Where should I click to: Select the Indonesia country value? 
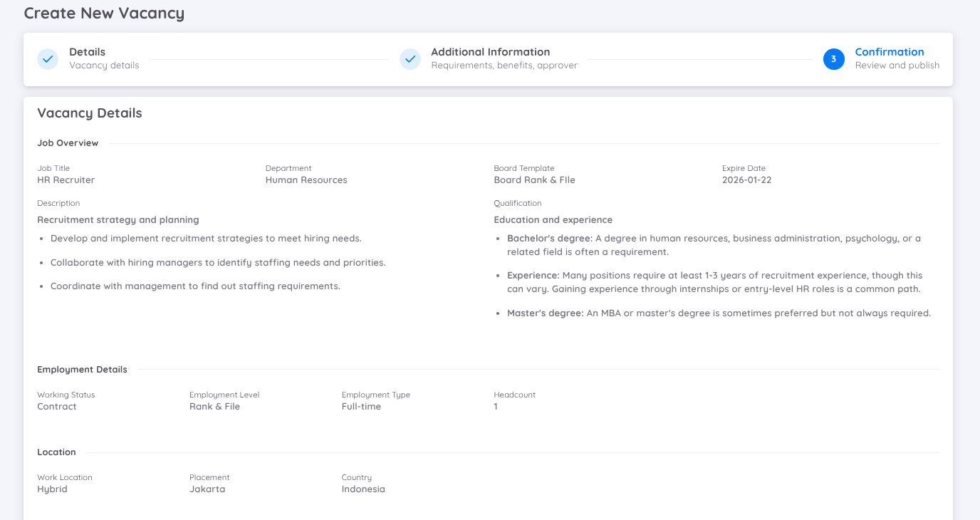click(x=363, y=489)
